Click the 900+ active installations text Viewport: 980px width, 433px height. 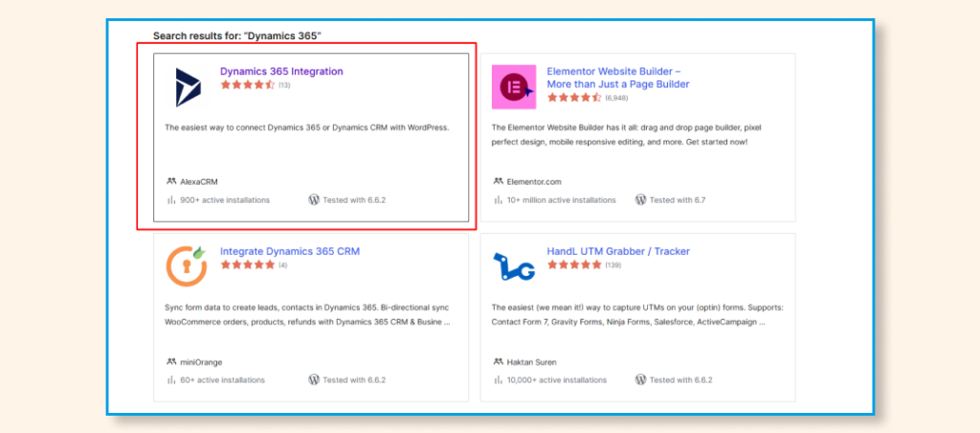225,200
